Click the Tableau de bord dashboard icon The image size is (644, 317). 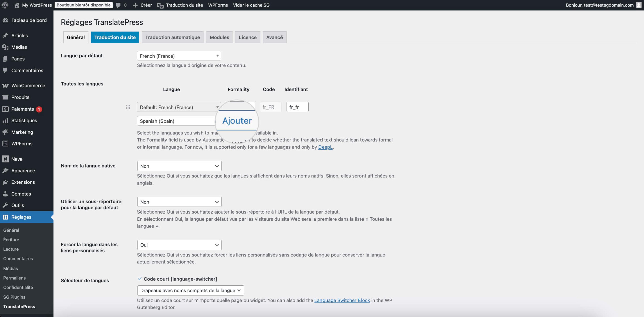(x=5, y=20)
